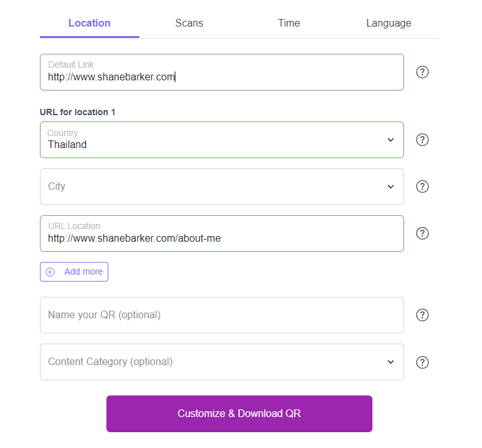
Task: Click the plus icon in Add more
Action: coord(50,271)
